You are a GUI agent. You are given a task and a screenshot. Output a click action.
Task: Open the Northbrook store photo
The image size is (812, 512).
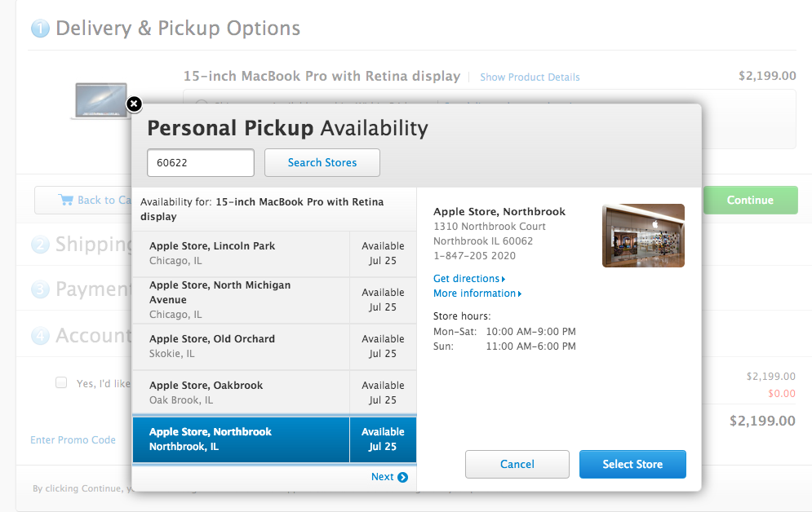point(643,236)
